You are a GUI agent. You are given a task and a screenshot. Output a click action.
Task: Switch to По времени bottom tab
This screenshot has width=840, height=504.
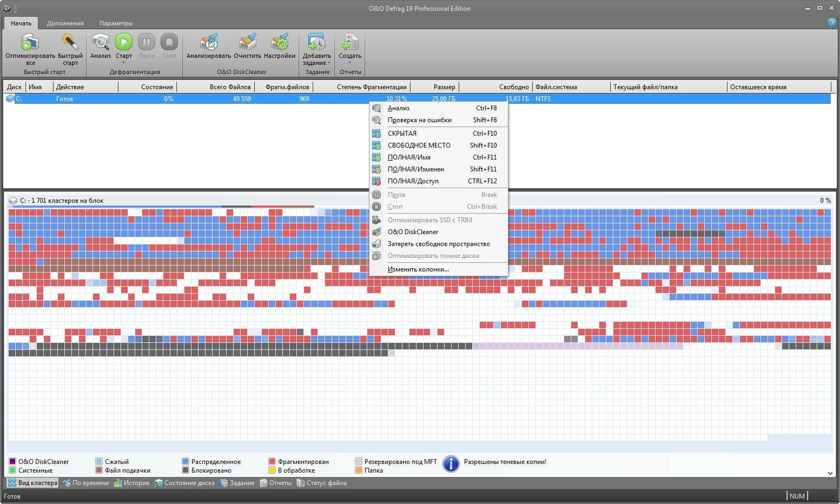point(85,483)
